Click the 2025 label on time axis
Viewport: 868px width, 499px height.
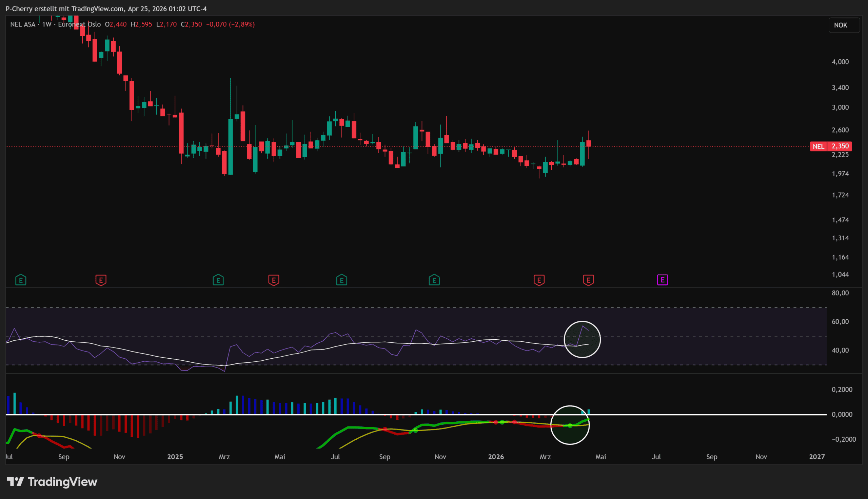[175, 457]
